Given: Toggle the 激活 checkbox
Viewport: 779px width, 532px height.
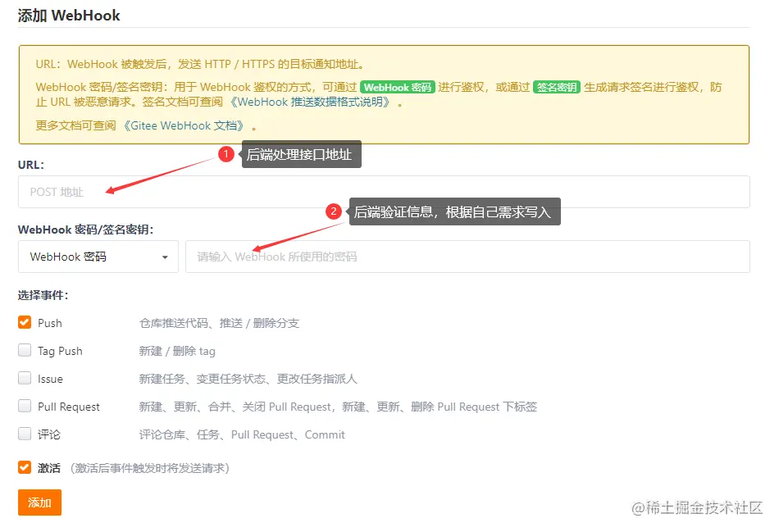Looking at the screenshot, I should (x=25, y=467).
